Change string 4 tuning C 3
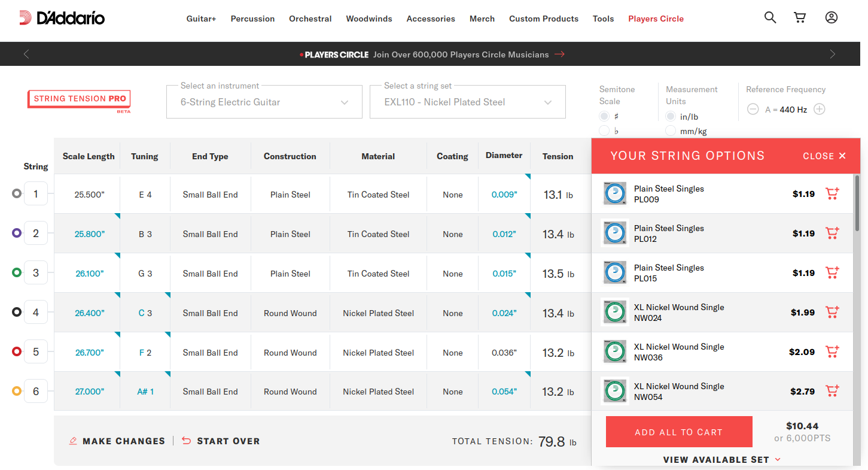 pyautogui.click(x=145, y=313)
